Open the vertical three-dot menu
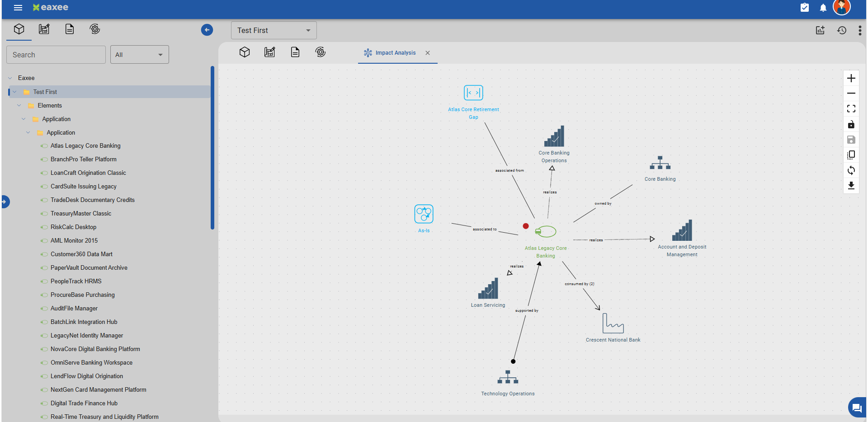The height and width of the screenshot is (422, 868). coord(860,30)
